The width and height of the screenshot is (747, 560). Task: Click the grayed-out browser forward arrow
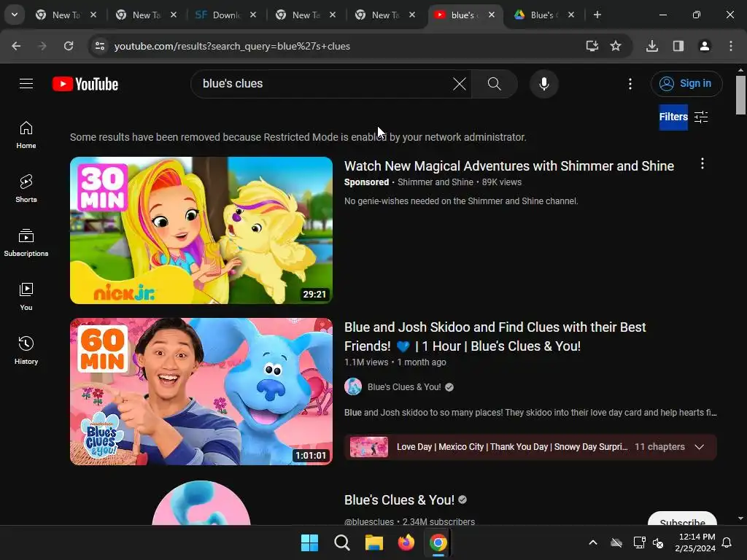point(42,46)
